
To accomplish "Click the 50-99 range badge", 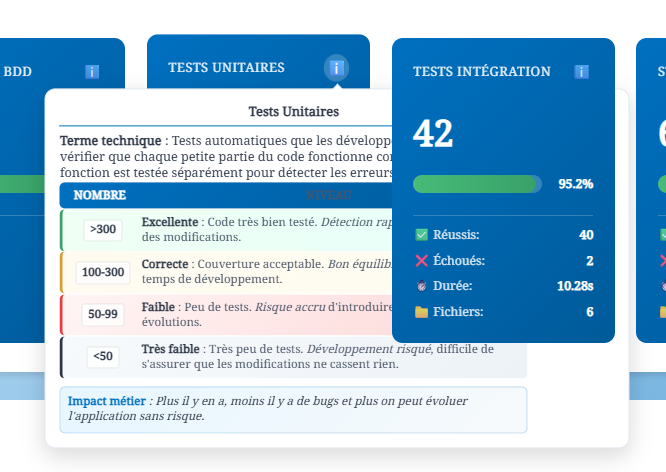I will (x=103, y=314).
